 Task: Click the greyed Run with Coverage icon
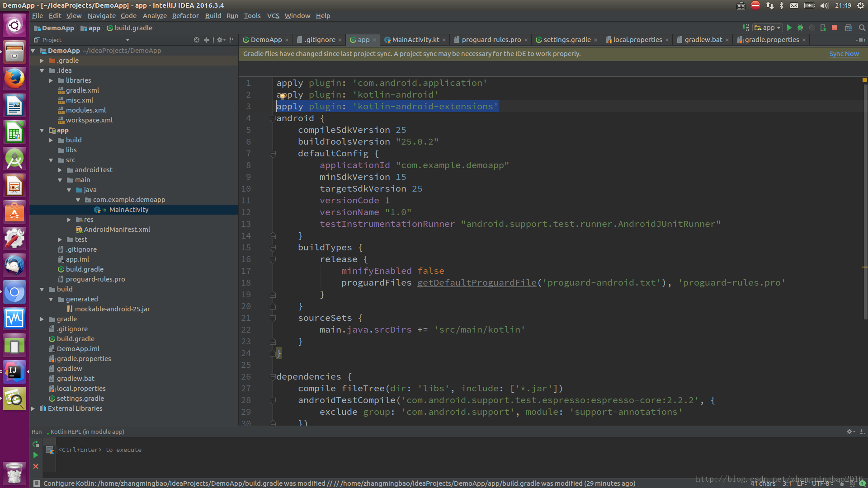pos(812,28)
